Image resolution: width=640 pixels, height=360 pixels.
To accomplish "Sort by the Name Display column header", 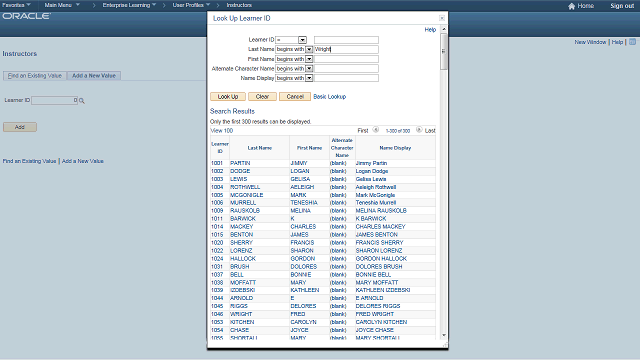I will coord(395,148).
